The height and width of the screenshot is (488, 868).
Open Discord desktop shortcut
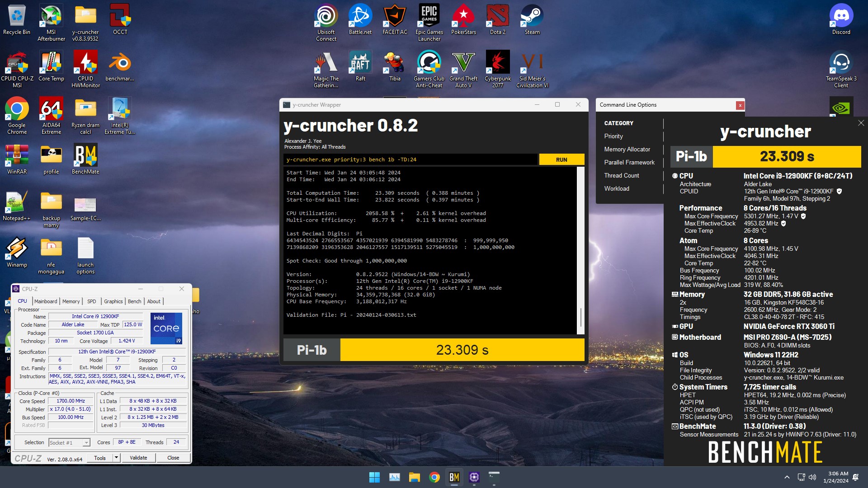(841, 20)
